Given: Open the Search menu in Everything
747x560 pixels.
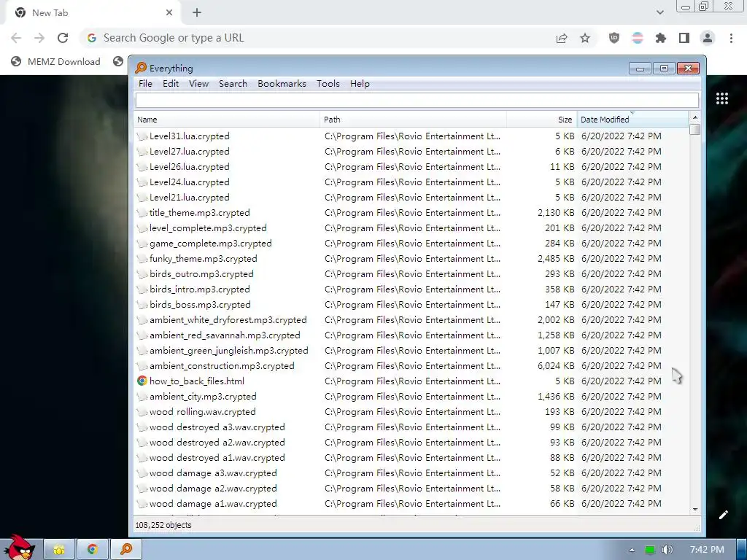Looking at the screenshot, I should [233, 84].
